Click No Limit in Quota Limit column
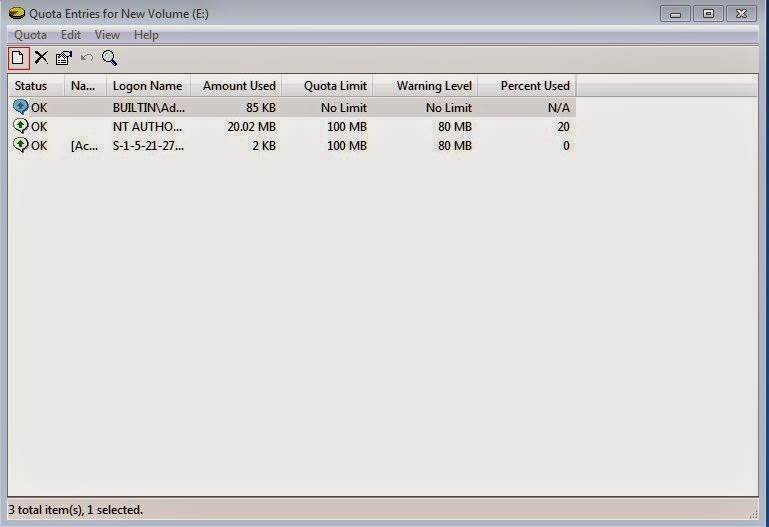Viewport: 769px width, 527px height. [x=344, y=107]
